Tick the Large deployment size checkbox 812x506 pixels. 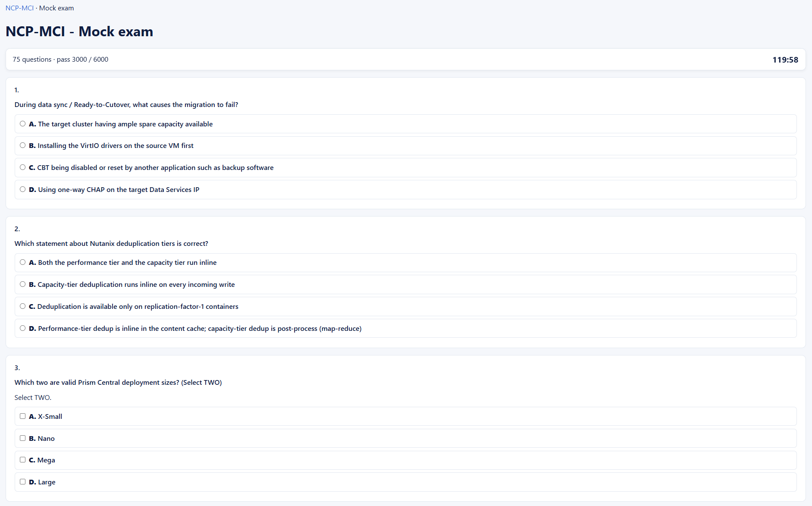[23, 482]
